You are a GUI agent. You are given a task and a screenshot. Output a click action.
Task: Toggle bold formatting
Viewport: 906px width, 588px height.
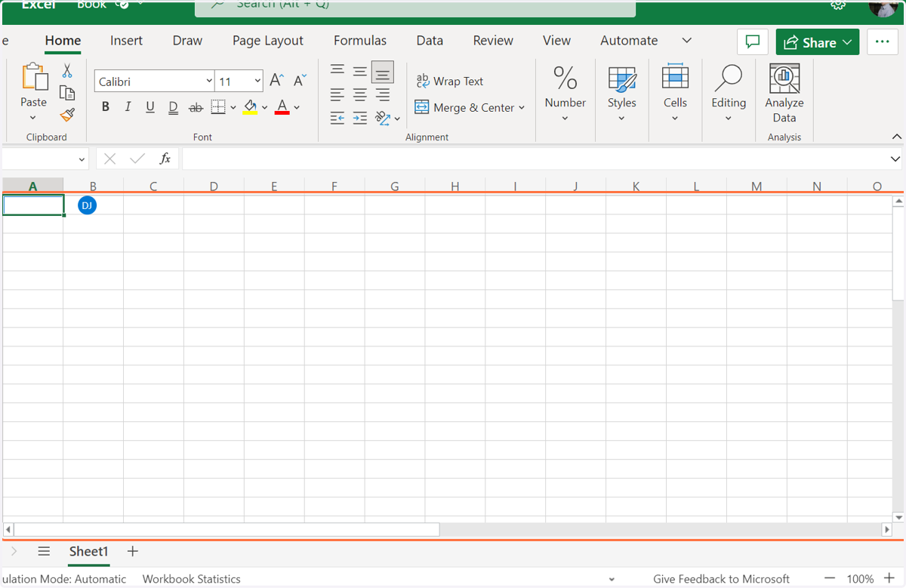click(106, 107)
